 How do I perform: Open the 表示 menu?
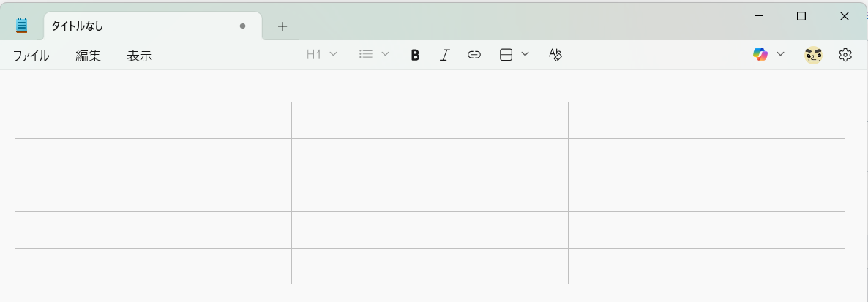[x=140, y=56]
